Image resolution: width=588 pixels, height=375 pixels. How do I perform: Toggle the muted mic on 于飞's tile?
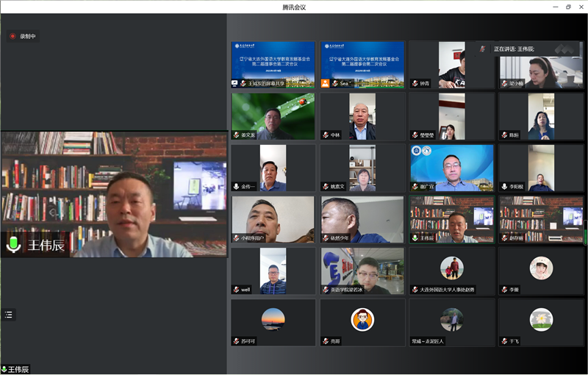504,341
